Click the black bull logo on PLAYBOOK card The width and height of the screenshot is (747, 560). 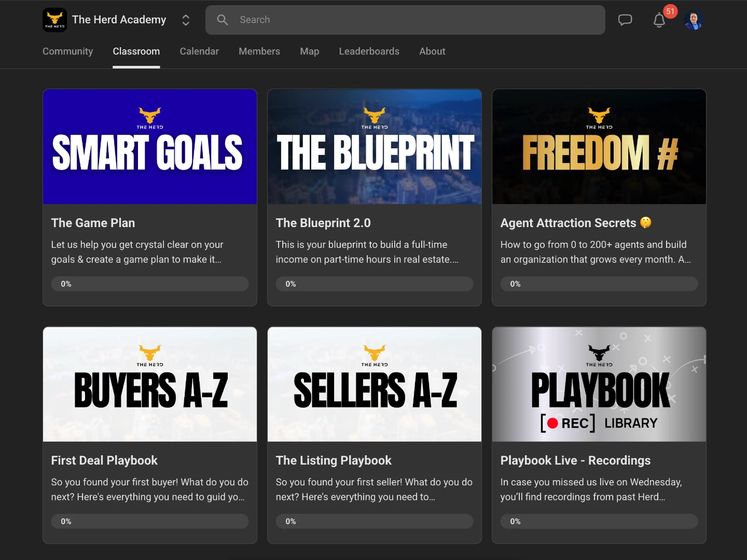click(599, 355)
